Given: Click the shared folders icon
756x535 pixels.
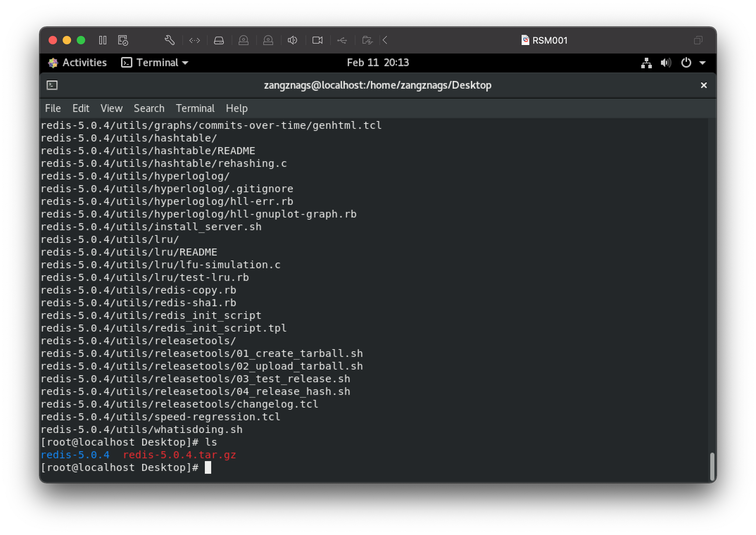Looking at the screenshot, I should (367, 40).
